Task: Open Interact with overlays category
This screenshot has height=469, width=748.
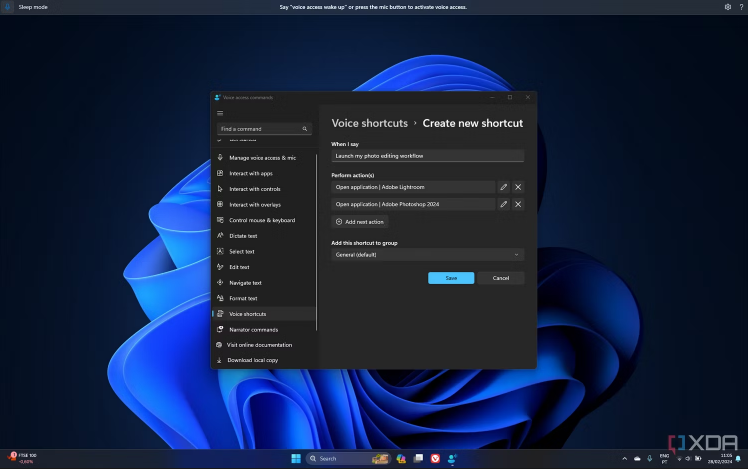Action: click(263, 205)
